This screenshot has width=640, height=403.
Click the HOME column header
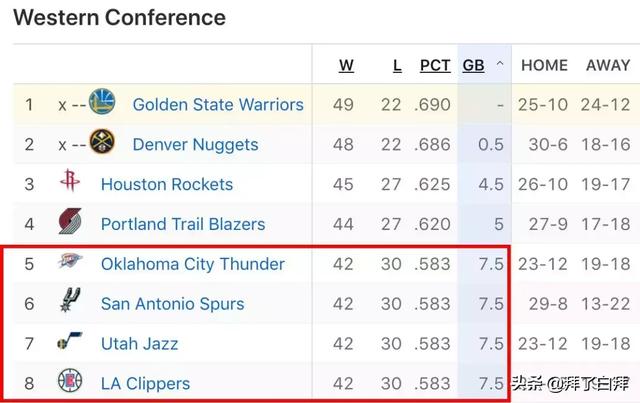[x=544, y=65]
